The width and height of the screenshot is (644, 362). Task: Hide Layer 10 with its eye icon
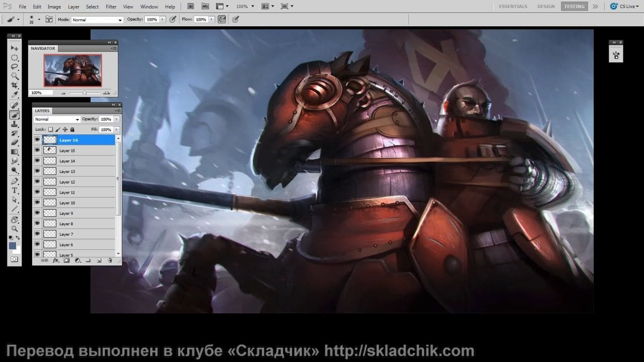[37, 203]
